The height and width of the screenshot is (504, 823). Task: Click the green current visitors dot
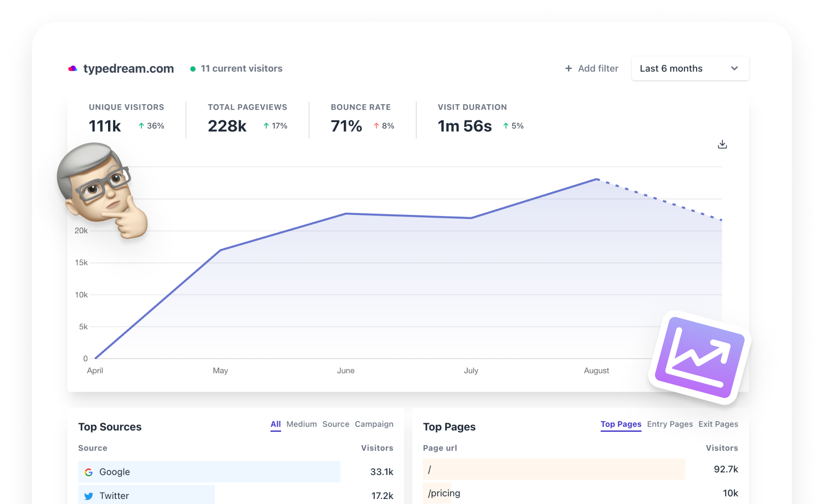[193, 69]
